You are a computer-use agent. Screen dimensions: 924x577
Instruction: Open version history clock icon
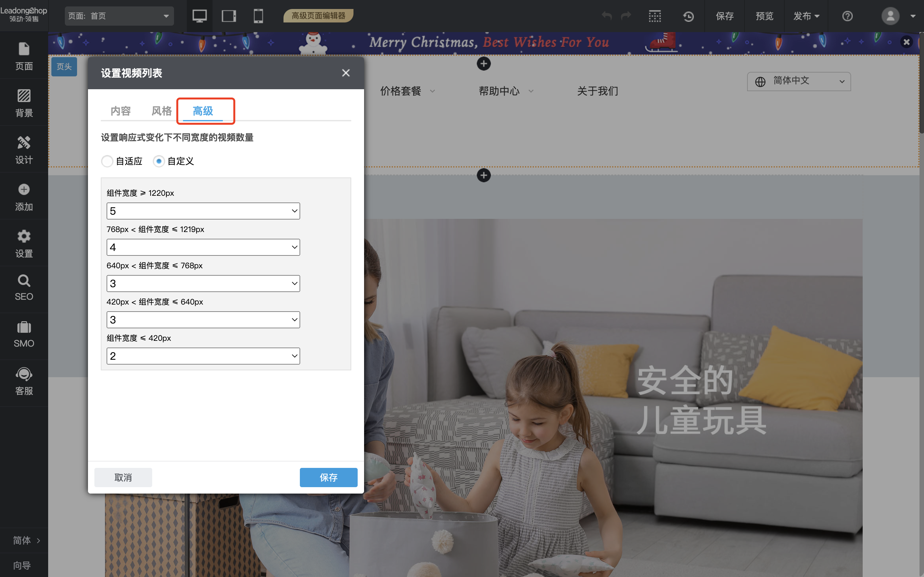coord(688,16)
